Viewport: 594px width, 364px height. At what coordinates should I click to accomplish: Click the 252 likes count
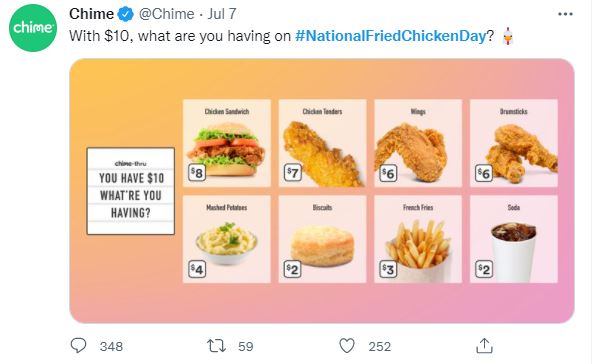click(379, 346)
